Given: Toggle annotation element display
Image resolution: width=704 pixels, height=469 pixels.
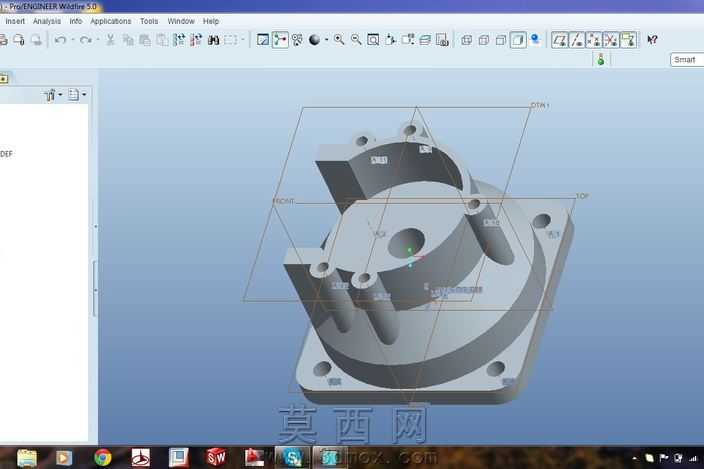Looking at the screenshot, I should pos(628,40).
